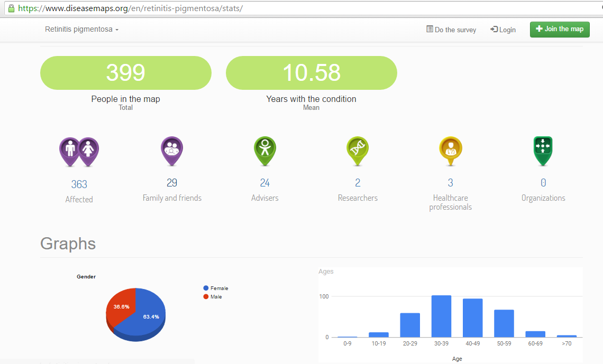Click the People in the map caption
Viewport: 603px width, 364px height.
pyautogui.click(x=126, y=99)
